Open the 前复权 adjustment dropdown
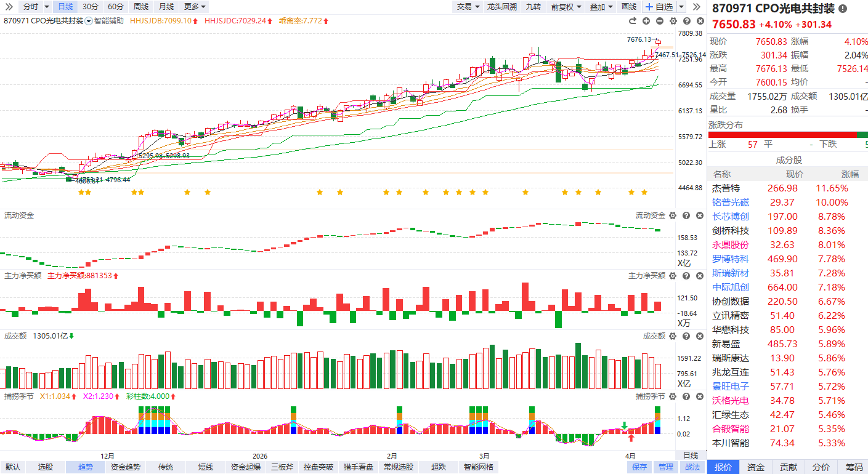This screenshot has width=868, height=474. [566, 7]
